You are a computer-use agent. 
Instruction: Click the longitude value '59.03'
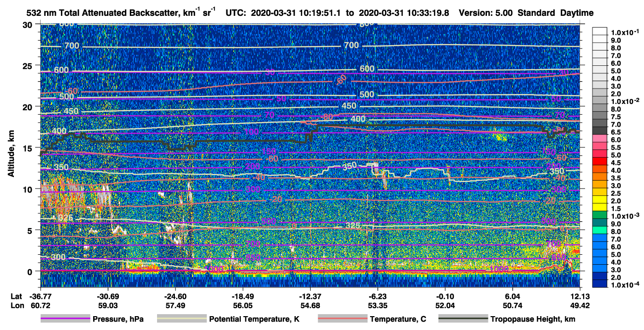107,305
